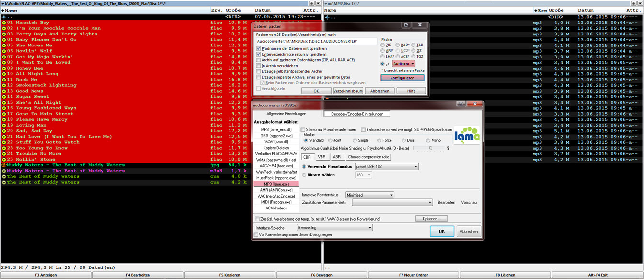This screenshot has width=644, height=279.
Task: Switch to the Allgemeine Einstellungen tab
Action: pyautogui.click(x=287, y=114)
